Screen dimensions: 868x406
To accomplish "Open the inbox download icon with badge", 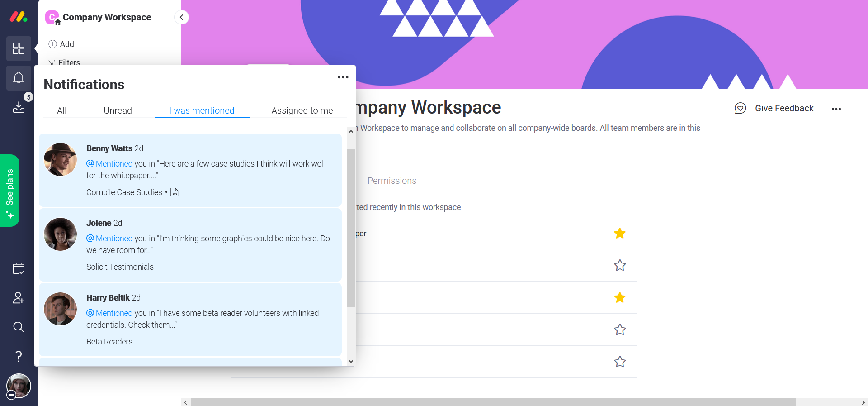I will coord(19,107).
